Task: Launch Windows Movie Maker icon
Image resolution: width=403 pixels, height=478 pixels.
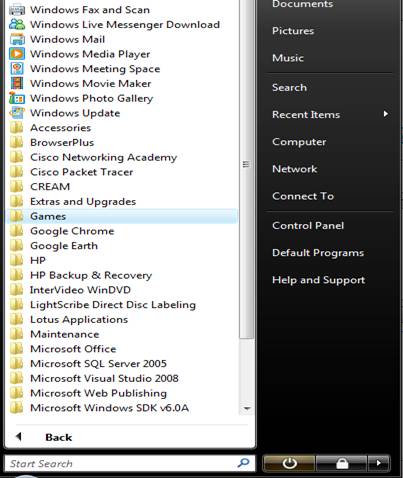Action: [17, 83]
